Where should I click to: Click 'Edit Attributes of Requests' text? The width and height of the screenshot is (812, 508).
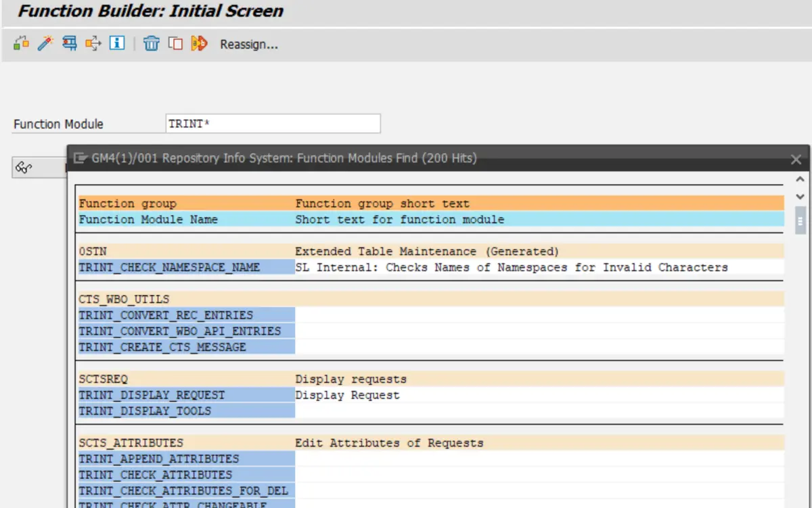(389, 443)
